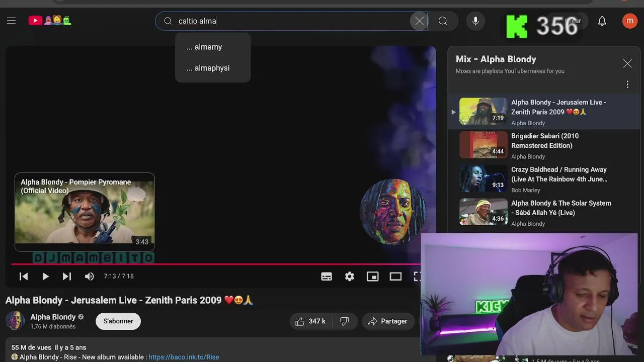Focus the search input field
The height and width of the screenshot is (362, 644).
point(292,21)
